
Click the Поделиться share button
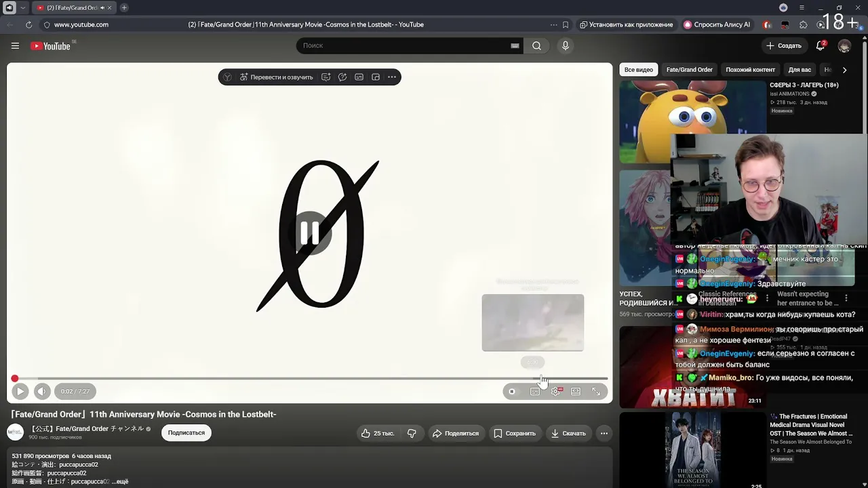click(456, 433)
